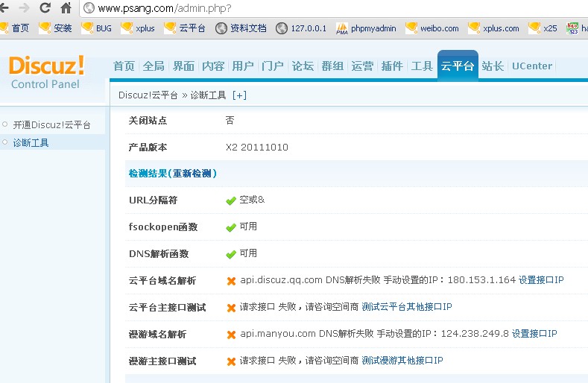Open the xplus.com bookmark
The width and height of the screenshot is (588, 383).
point(493,28)
